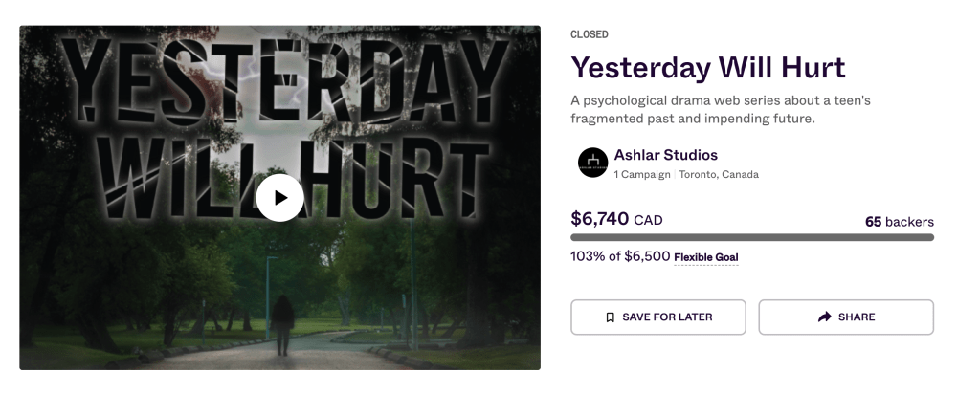Click the 103% of $6,500 text
This screenshot has height=394, width=980.
point(619,256)
